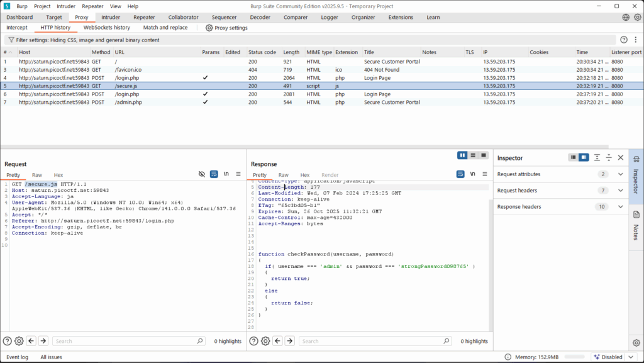Switch to side-by-side request/response layout
Image resolution: width=644 pixels, height=363 pixels.
[463, 155]
